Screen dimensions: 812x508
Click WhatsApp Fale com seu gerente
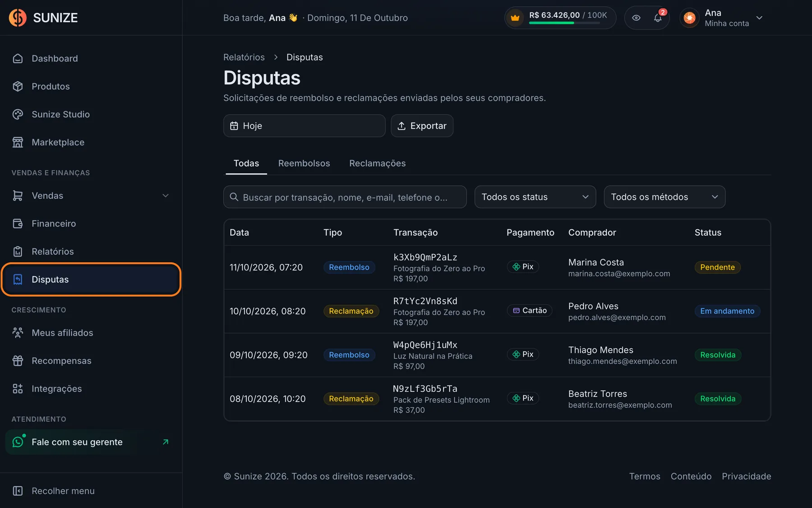91,442
